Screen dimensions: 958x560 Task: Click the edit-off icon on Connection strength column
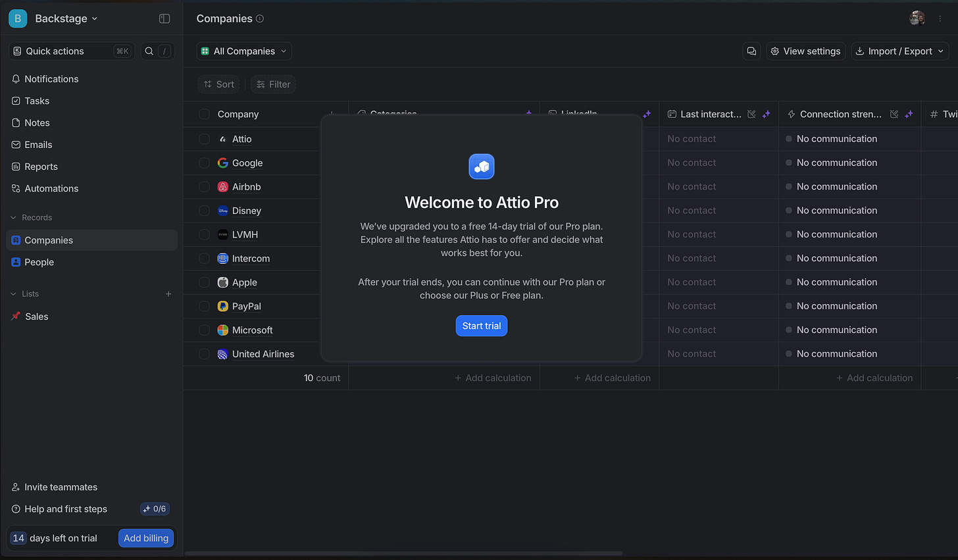894,114
